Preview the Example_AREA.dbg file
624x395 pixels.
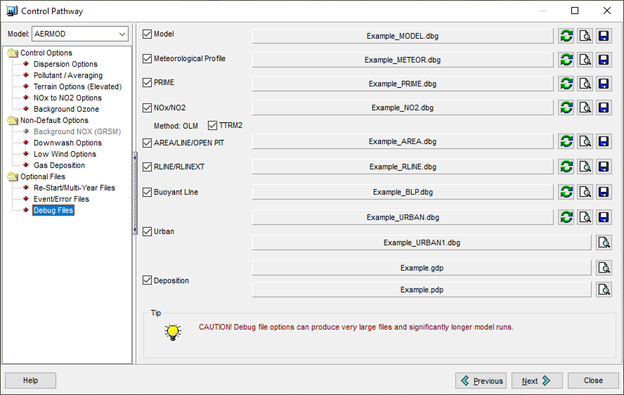585,141
